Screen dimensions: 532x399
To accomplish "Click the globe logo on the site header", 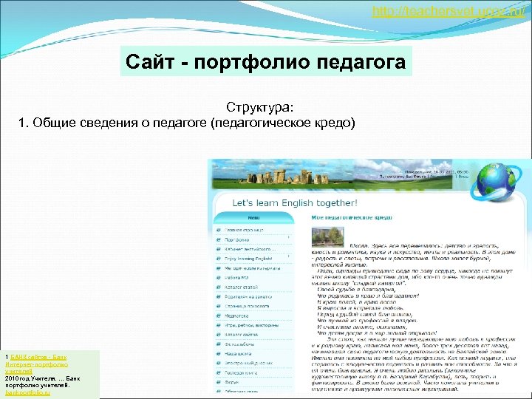I will click(496, 182).
